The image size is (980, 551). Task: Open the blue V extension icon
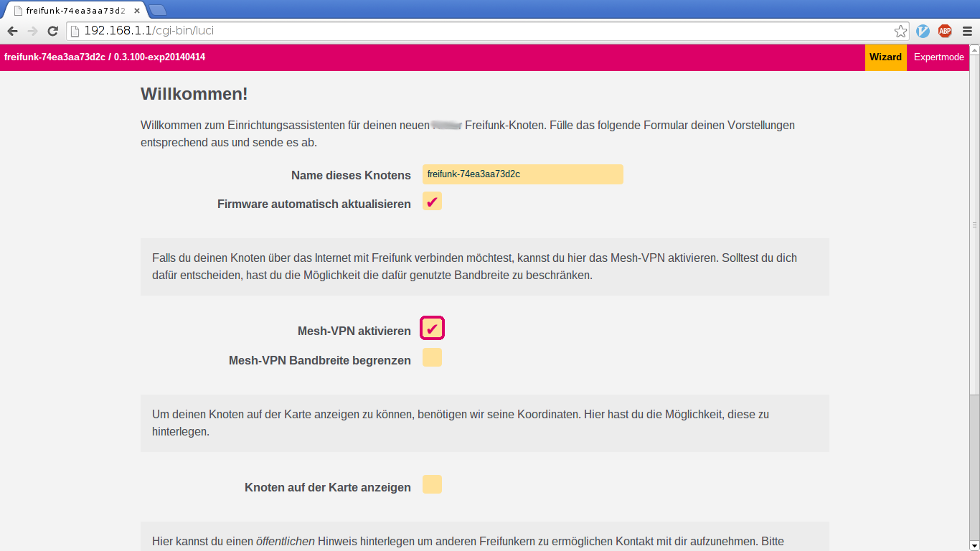pyautogui.click(x=923, y=31)
